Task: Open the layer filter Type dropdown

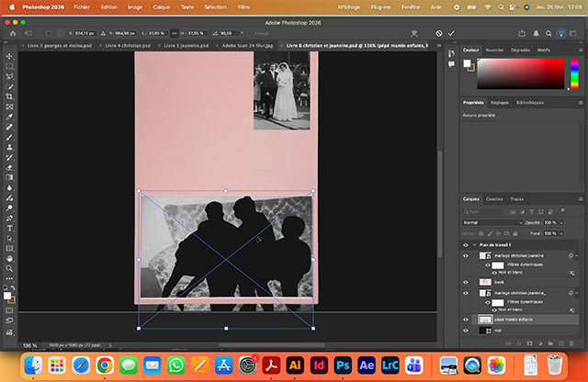Action: click(x=481, y=212)
